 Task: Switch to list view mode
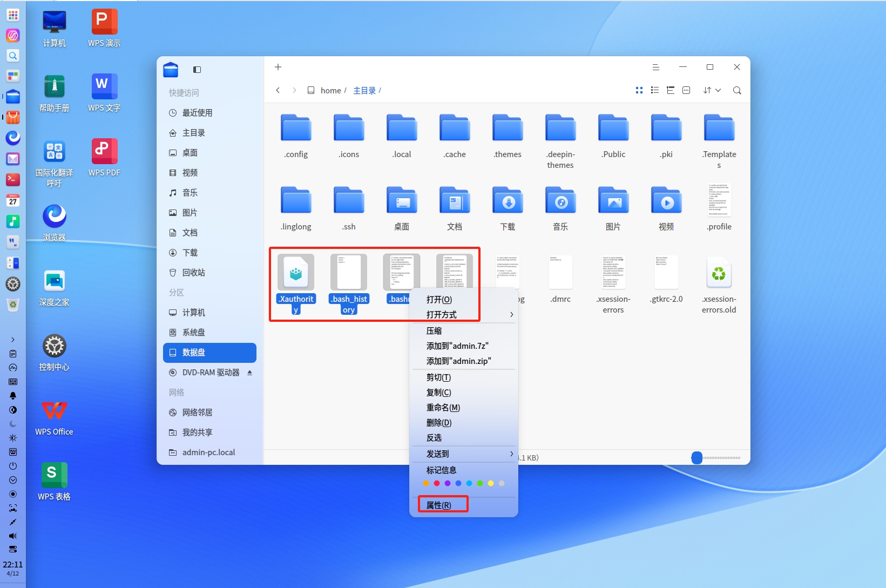point(655,90)
